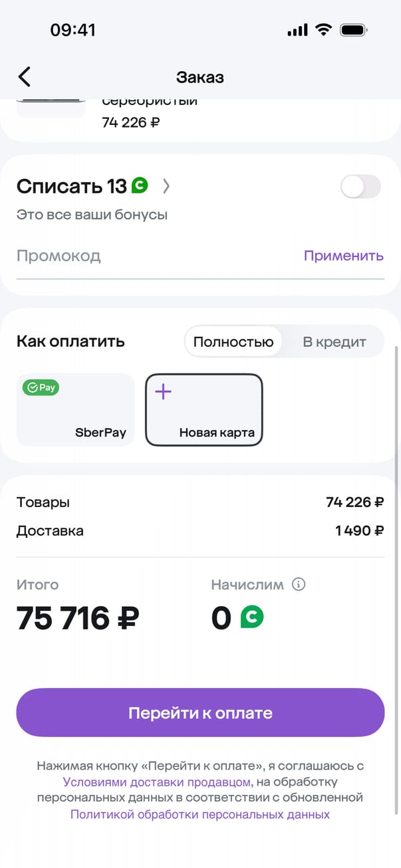Choose SberPay as payment method
Screen dimensions: 401x868
click(x=75, y=410)
